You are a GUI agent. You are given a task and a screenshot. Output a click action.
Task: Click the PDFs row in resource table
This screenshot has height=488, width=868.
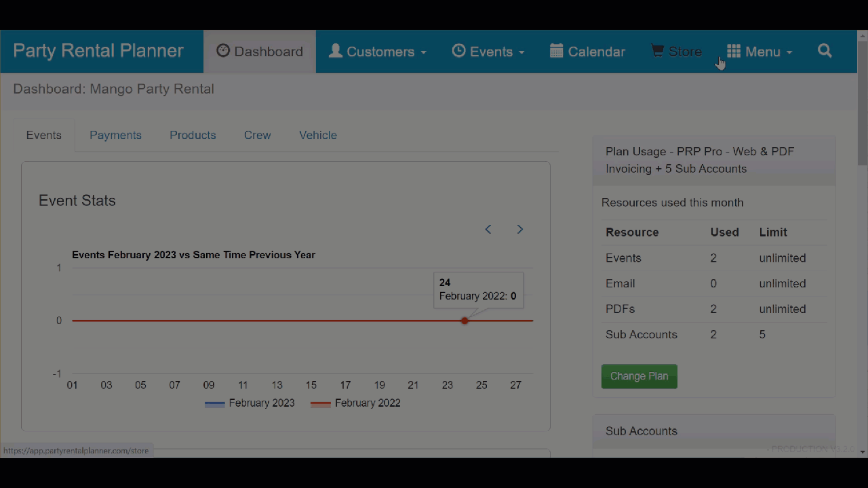(714, 309)
